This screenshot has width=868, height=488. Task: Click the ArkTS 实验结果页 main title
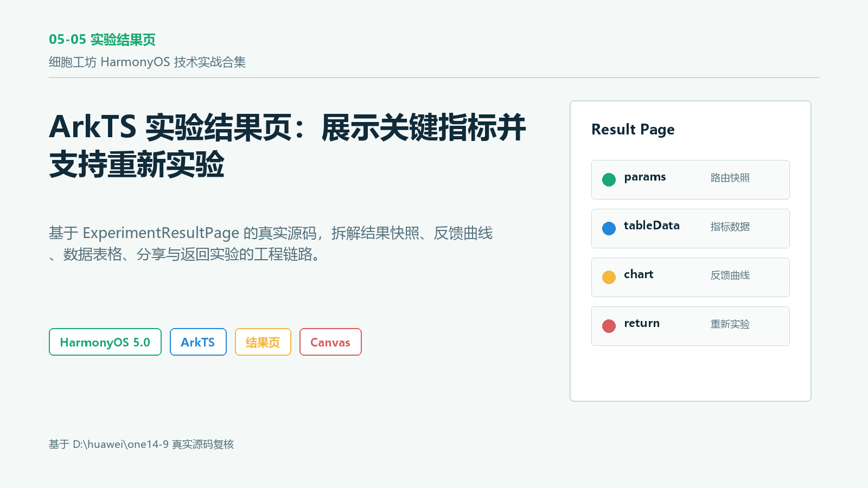pyautogui.click(x=288, y=146)
